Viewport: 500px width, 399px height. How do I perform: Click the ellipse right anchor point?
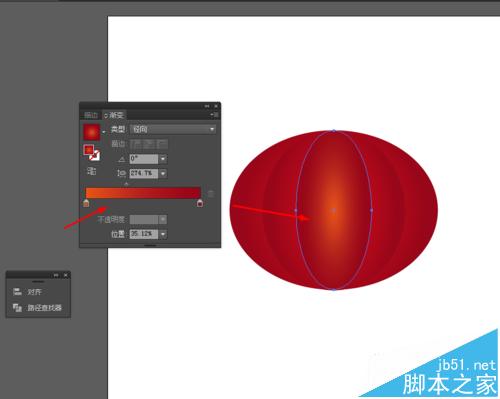tap(372, 210)
